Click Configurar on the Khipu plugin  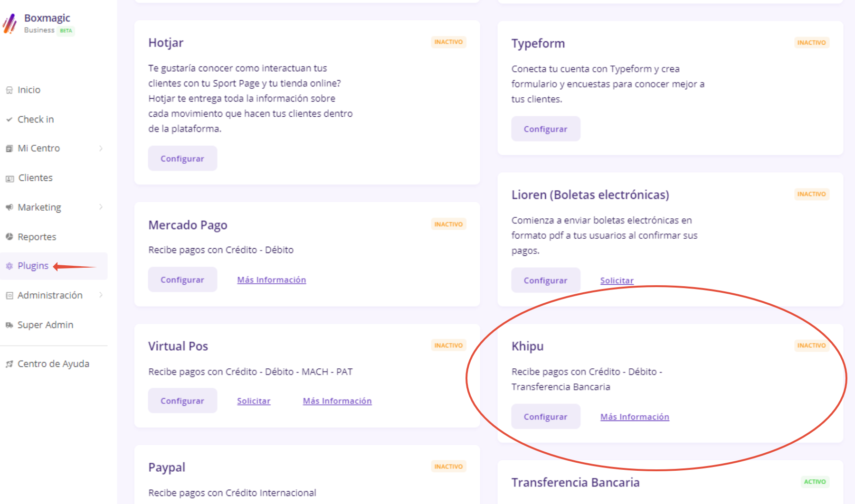pos(545,416)
